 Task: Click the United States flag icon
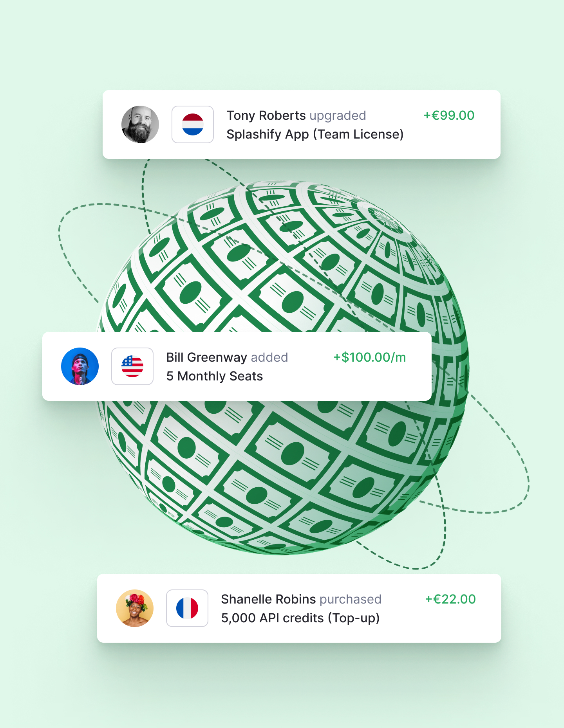point(132,366)
